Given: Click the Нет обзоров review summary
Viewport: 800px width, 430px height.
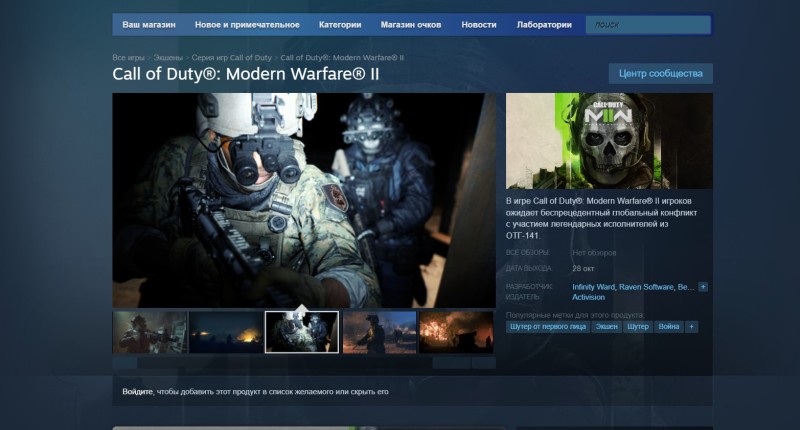Looking at the screenshot, I should tap(594, 253).
